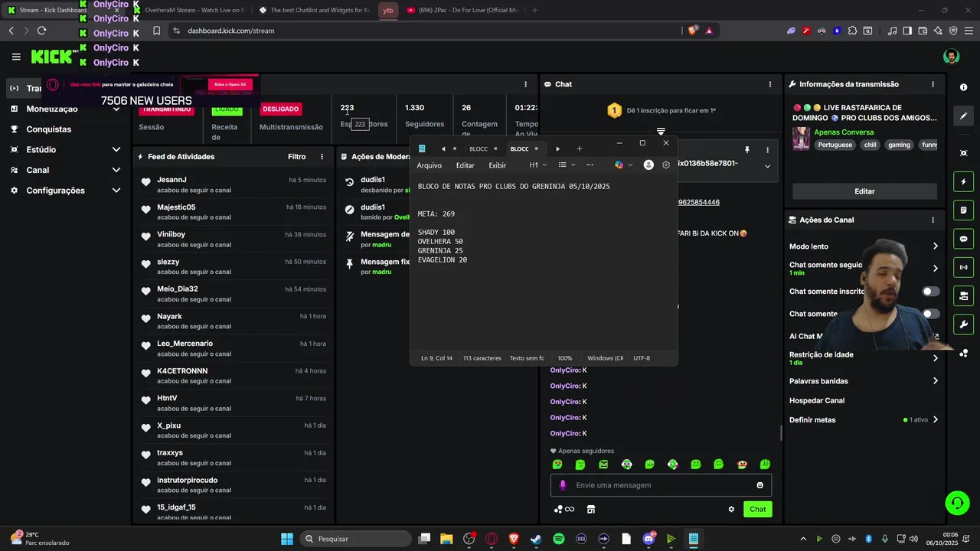Open Notepad H1 heading dropdown
The width and height of the screenshot is (980, 551).
tap(538, 165)
